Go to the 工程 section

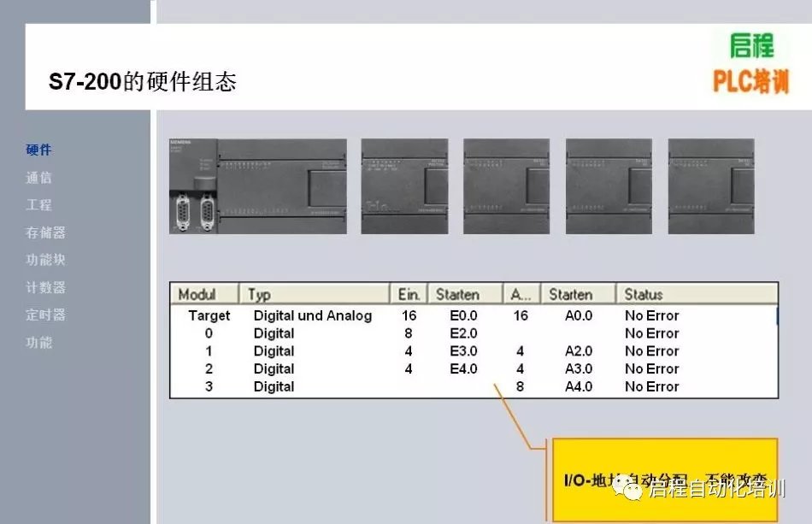38,205
